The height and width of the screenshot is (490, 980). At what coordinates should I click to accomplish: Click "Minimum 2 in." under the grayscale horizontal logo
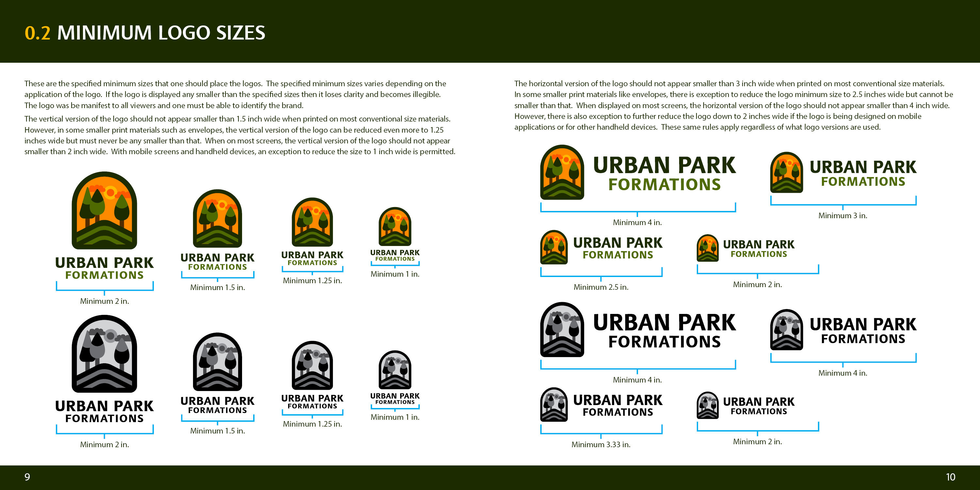758,442
